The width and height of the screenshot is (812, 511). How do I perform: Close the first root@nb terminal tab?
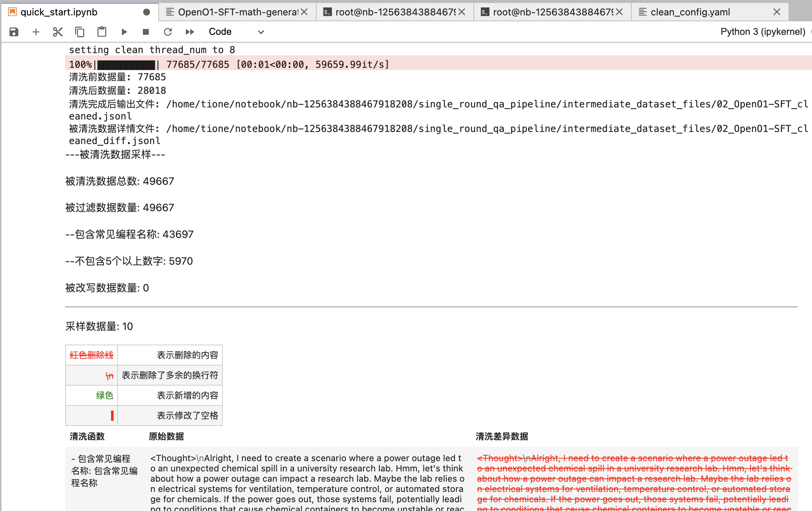click(462, 12)
